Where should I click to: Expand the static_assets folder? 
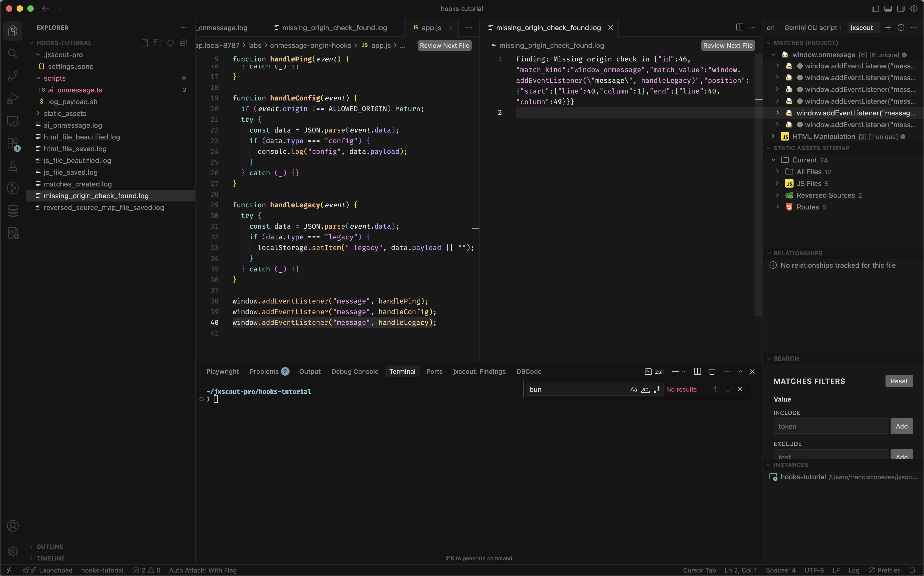38,113
